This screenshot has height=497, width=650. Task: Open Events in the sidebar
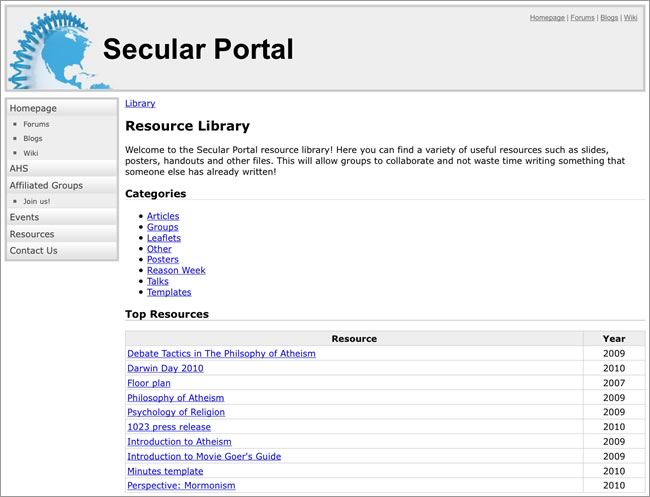[24, 217]
